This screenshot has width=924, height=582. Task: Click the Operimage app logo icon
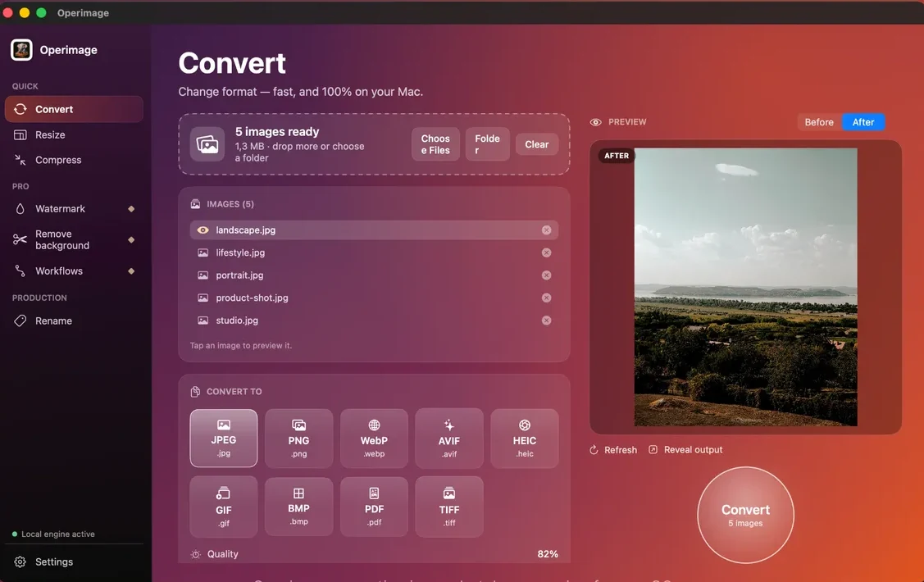22,50
